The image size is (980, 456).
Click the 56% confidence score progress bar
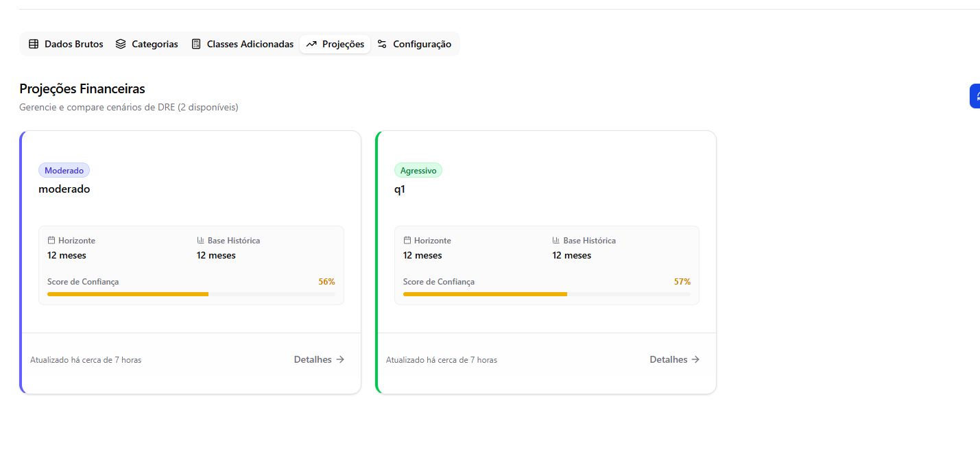pos(191,294)
